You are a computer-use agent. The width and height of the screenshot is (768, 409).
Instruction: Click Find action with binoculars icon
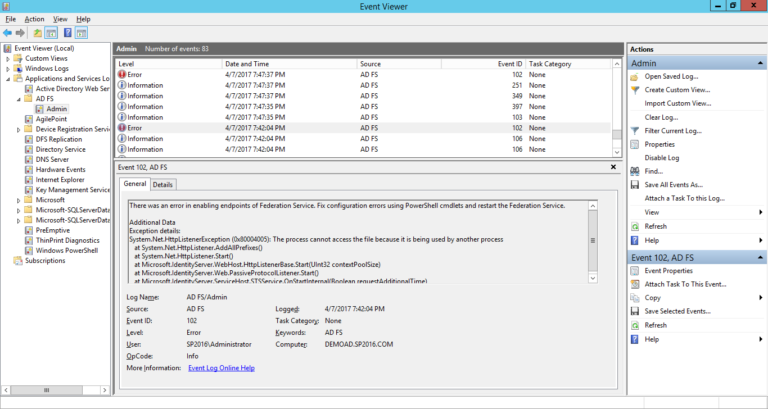[x=653, y=171]
